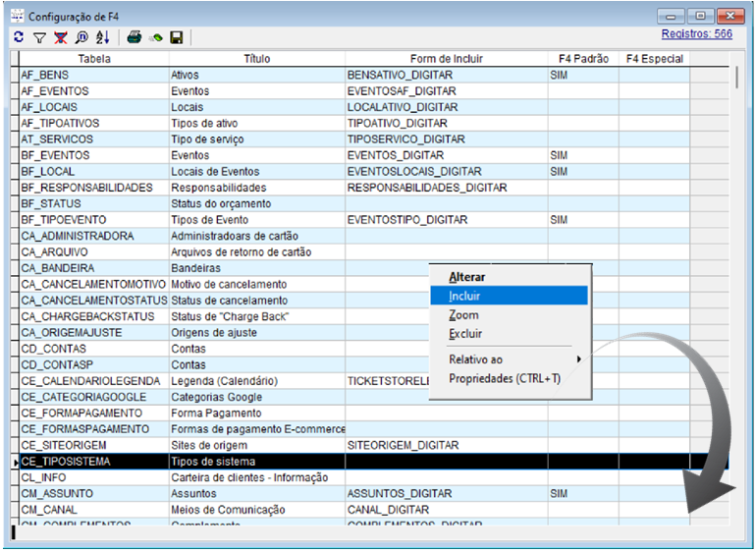Click the Tabela column header

click(x=93, y=59)
